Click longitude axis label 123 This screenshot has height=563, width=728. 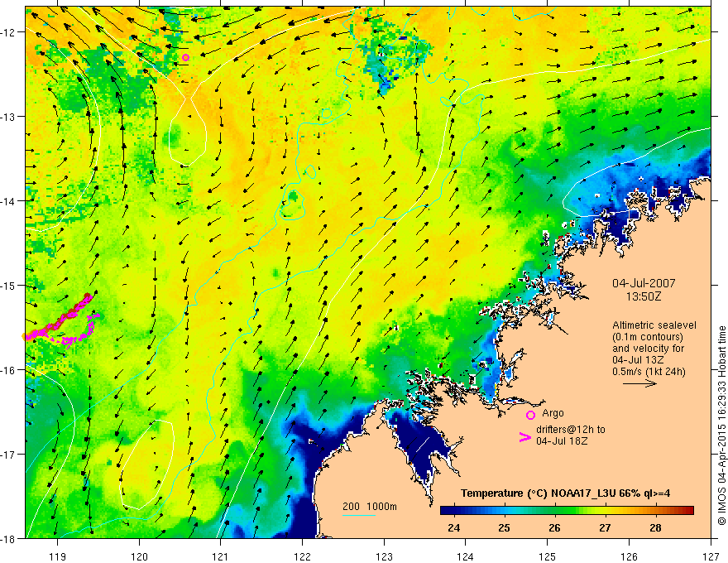[x=384, y=556]
